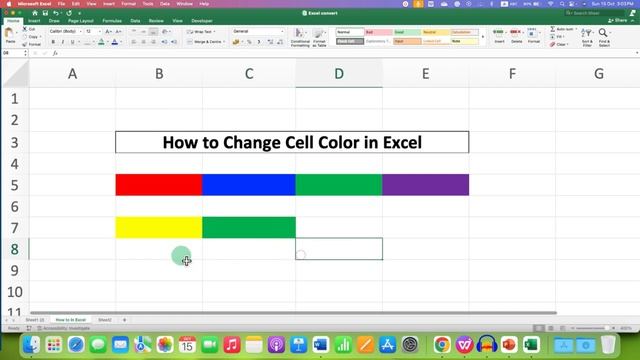640x360 pixels.
Task: Toggle middle vertical alignment
Action: click(x=144, y=31)
